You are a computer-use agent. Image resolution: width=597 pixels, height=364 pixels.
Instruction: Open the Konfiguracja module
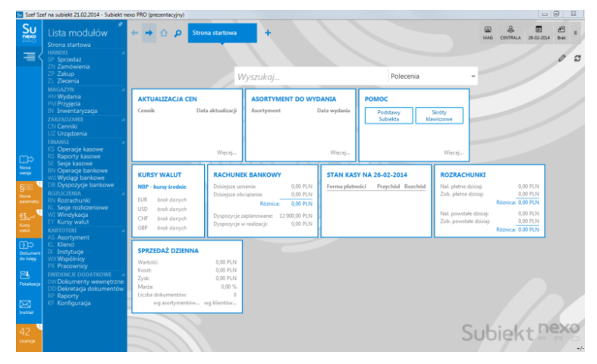74,303
